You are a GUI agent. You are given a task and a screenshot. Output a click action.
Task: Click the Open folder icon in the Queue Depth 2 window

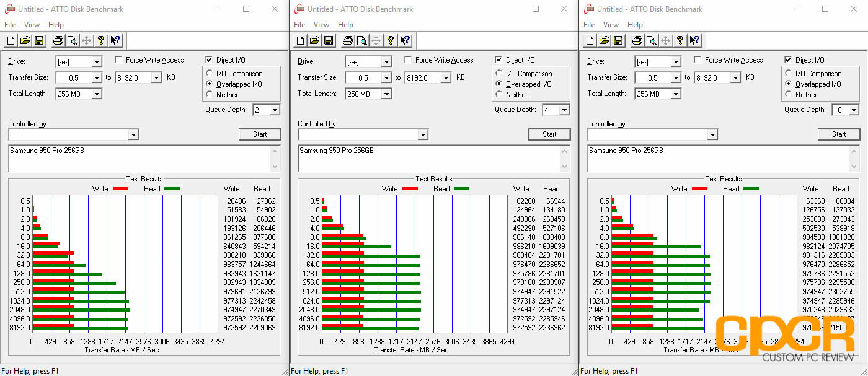(25, 41)
